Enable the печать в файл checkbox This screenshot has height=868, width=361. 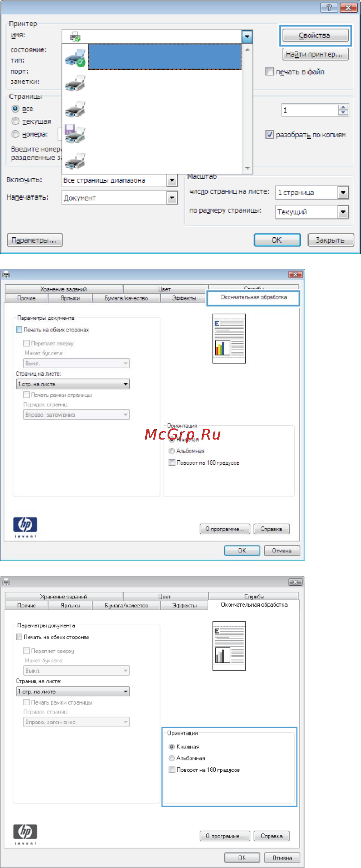tap(270, 72)
